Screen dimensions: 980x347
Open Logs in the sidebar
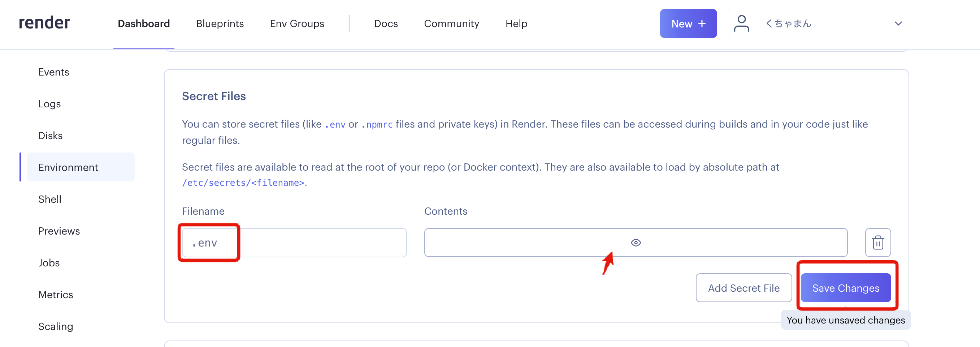49,104
